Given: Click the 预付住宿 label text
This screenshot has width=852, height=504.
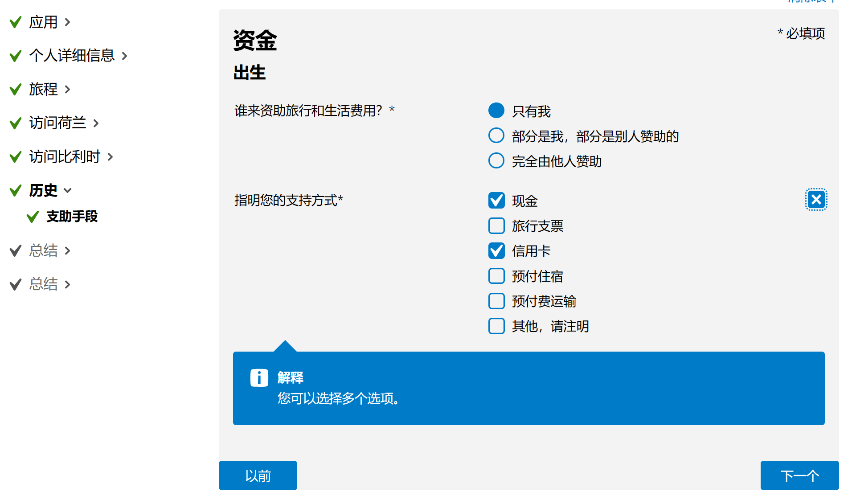Looking at the screenshot, I should [537, 276].
